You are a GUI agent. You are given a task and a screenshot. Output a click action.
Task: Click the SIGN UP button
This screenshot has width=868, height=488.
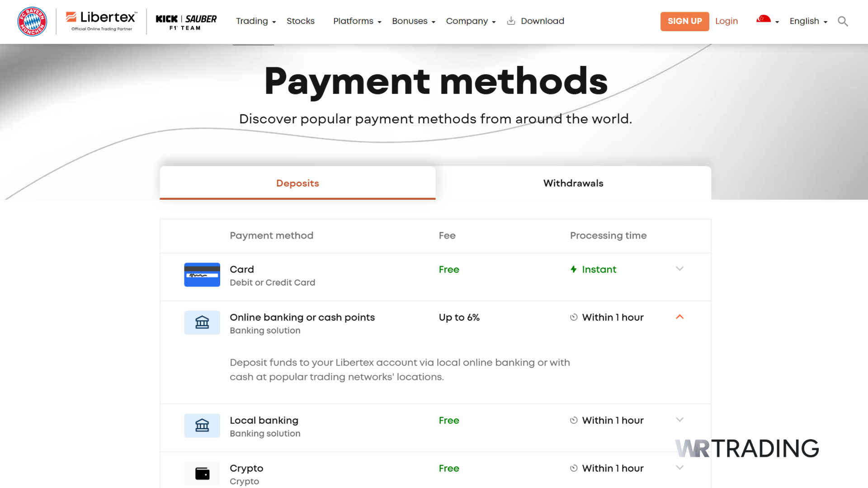pyautogui.click(x=684, y=21)
